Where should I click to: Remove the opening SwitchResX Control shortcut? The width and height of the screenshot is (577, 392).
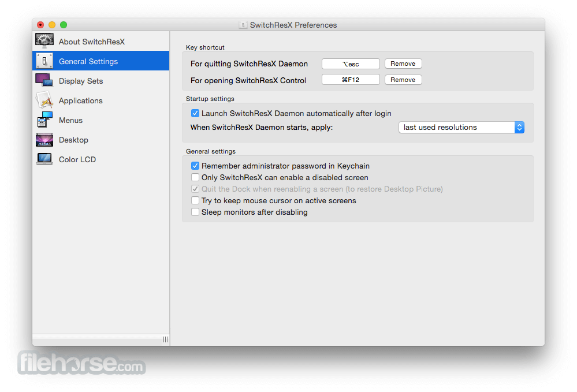pyautogui.click(x=403, y=80)
